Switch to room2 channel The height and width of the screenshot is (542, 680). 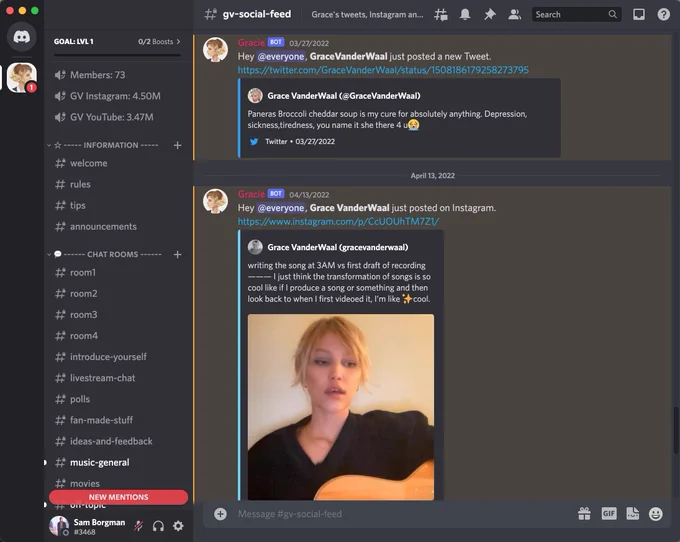tap(117, 294)
